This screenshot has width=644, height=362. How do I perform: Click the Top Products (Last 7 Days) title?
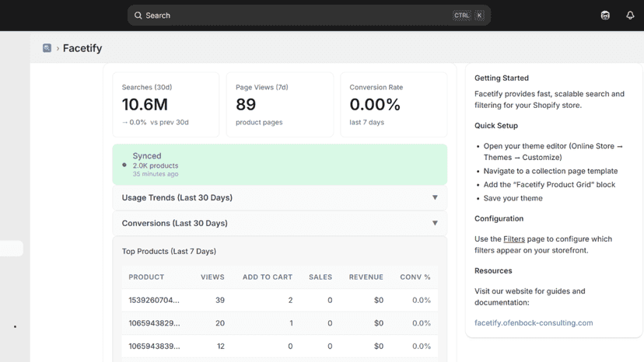(169, 251)
